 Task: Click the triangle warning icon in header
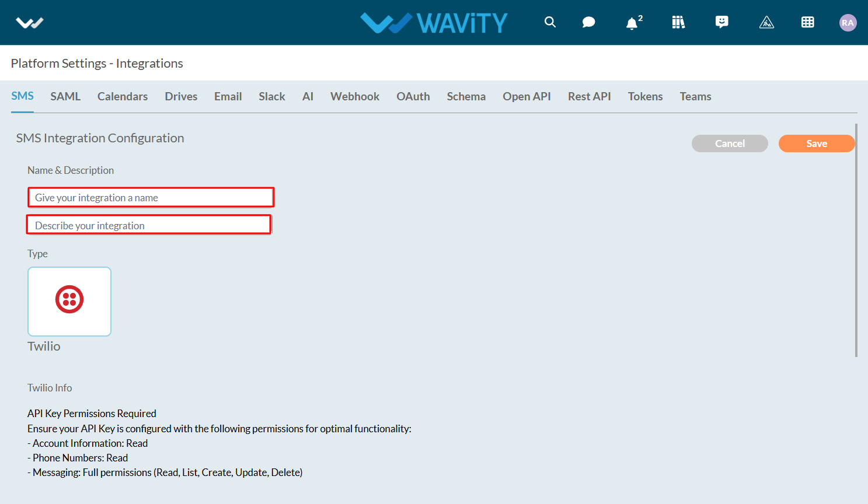[x=766, y=22]
